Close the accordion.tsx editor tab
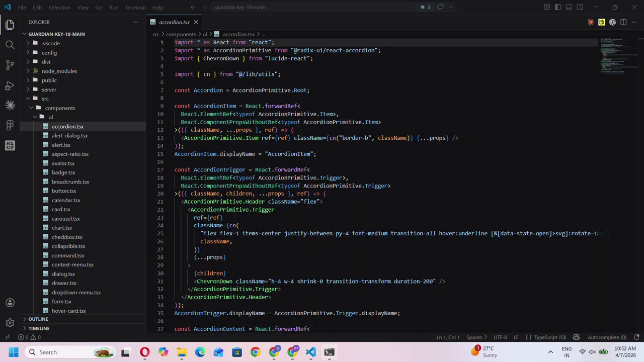The height and width of the screenshot is (362, 644). click(196, 22)
